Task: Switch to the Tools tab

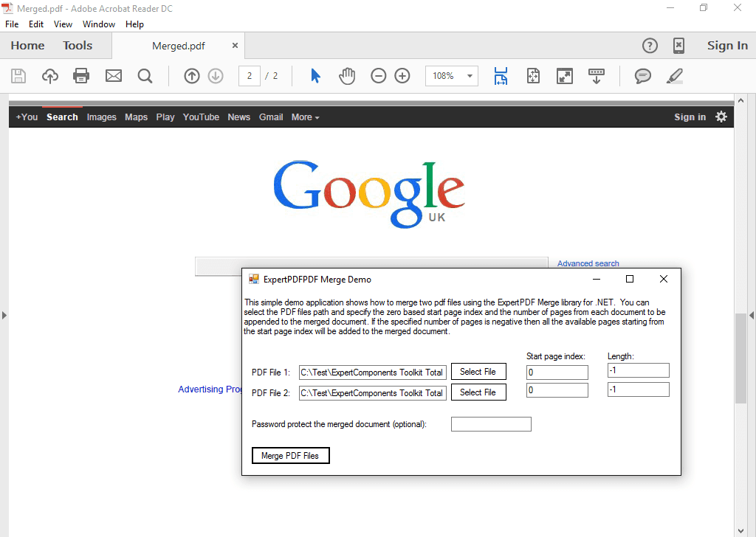Action: point(77,45)
